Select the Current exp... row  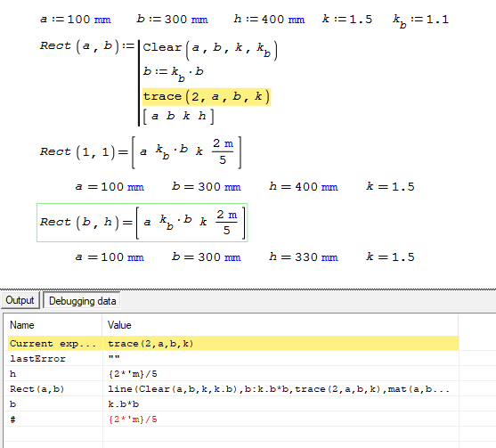click(233, 343)
